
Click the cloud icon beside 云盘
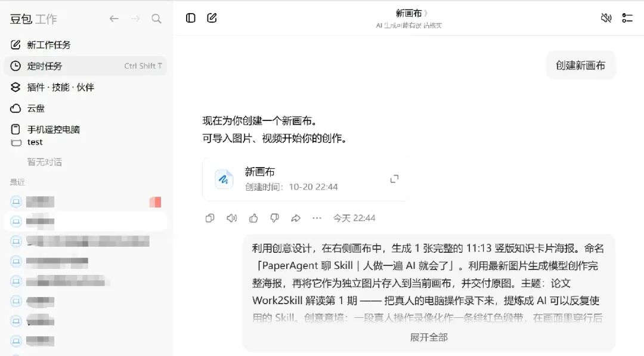[x=16, y=109]
